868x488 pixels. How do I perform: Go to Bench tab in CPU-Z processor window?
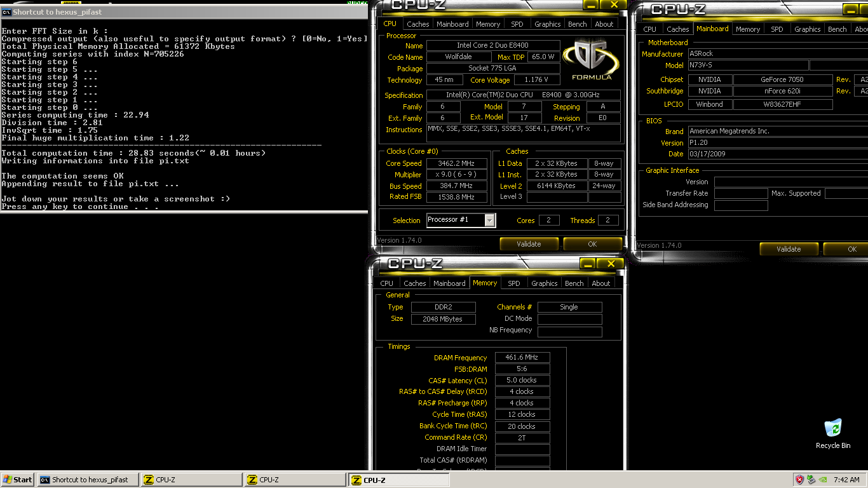tap(578, 24)
